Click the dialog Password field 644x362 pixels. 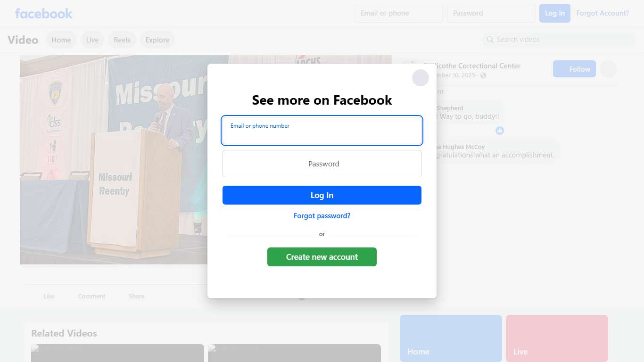tap(322, 164)
